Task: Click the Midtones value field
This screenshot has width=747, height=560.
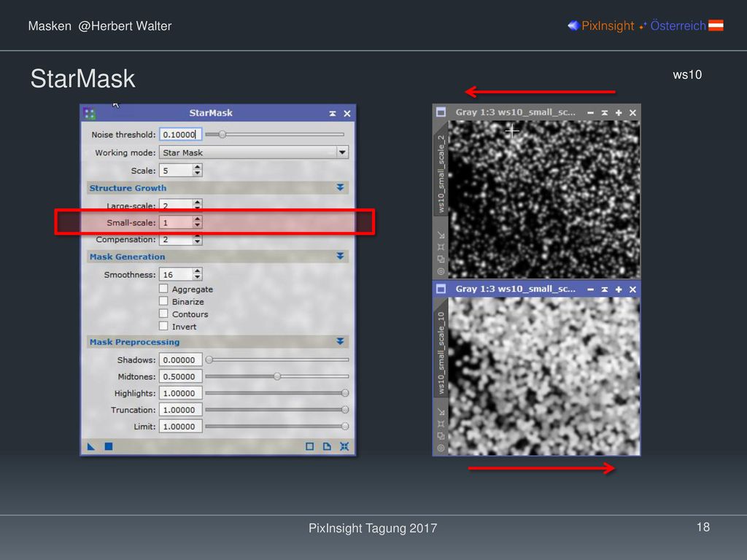Action: [181, 377]
